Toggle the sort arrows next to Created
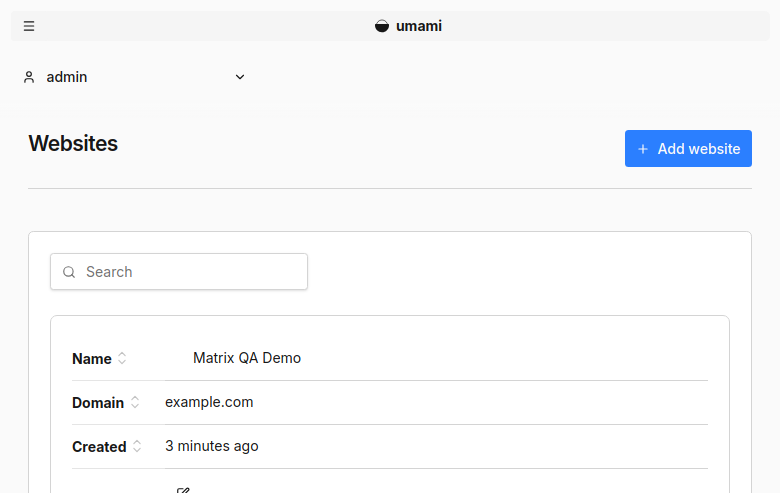780x493 pixels. coord(137,446)
